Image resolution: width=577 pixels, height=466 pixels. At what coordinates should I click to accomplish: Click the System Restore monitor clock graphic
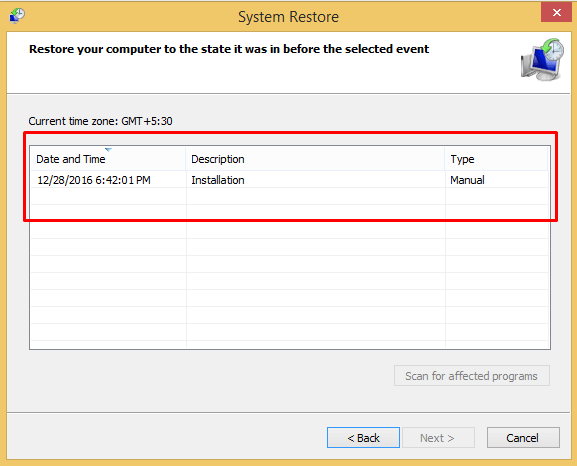542,59
